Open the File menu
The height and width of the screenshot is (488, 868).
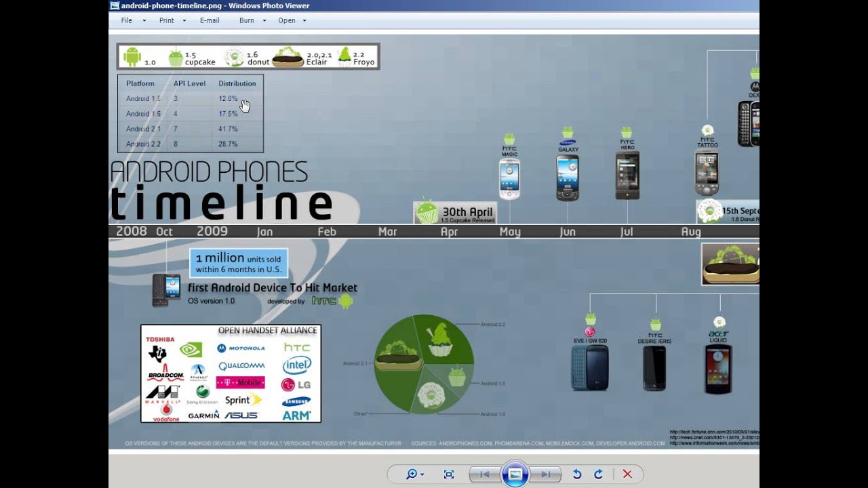pyautogui.click(x=133, y=20)
